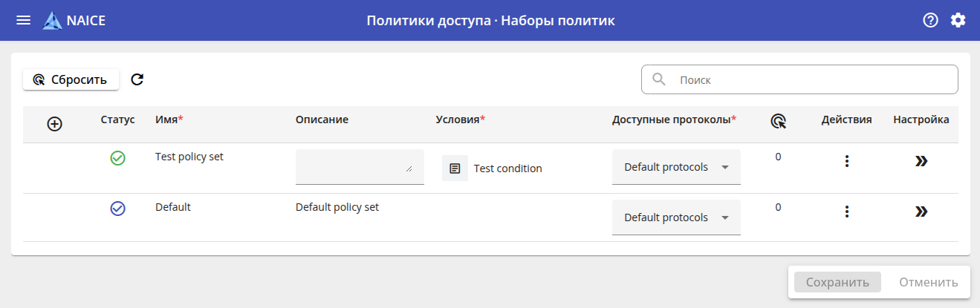Click the Поиск search field
This screenshot has height=308, width=980.
(810, 79)
